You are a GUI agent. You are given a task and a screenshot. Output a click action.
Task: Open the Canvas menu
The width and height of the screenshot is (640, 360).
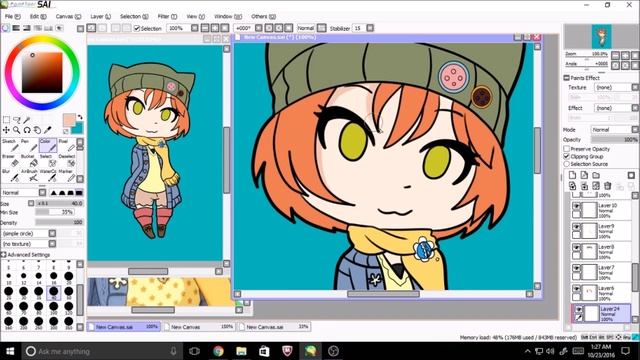coord(69,16)
